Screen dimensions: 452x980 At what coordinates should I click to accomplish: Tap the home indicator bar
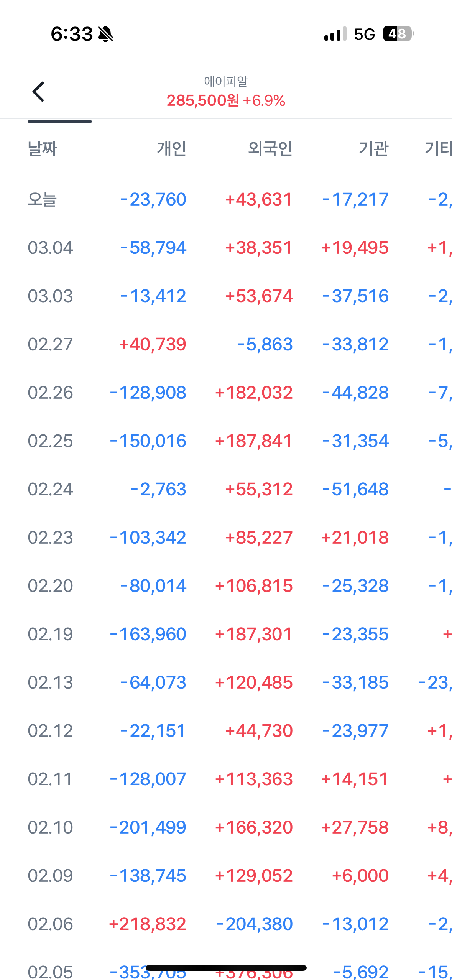[226, 968]
